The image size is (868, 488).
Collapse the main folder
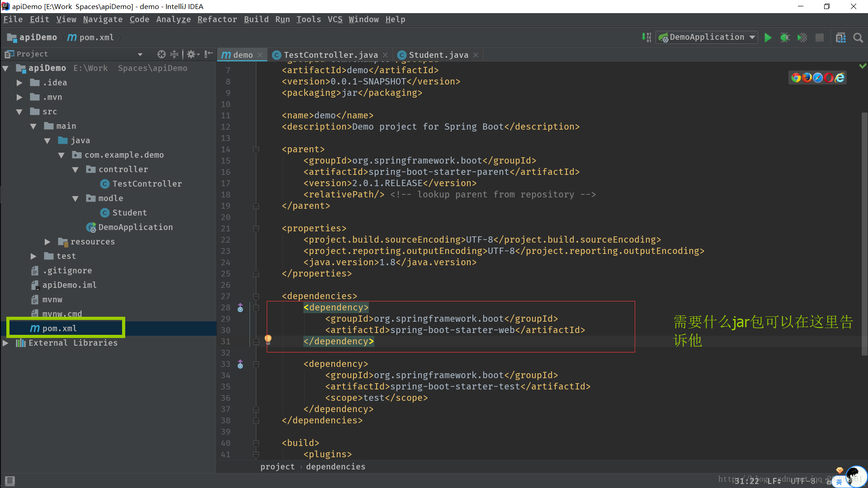click(x=33, y=127)
